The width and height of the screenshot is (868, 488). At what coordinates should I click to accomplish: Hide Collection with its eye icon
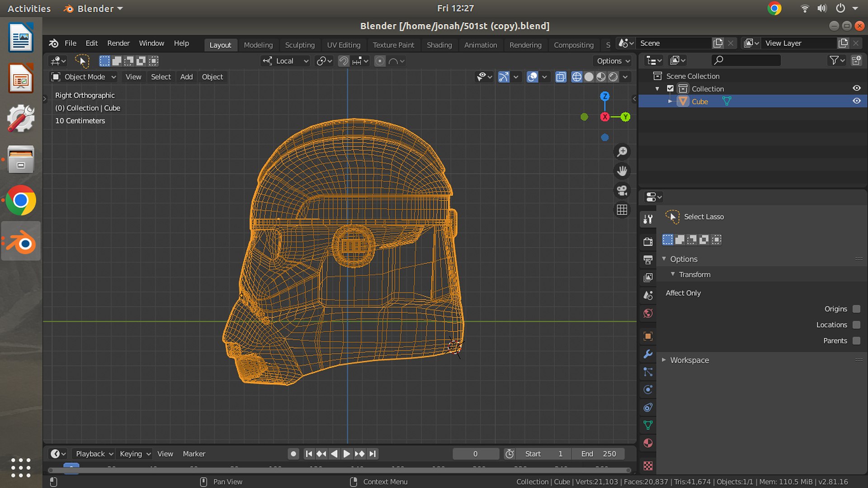click(x=856, y=88)
